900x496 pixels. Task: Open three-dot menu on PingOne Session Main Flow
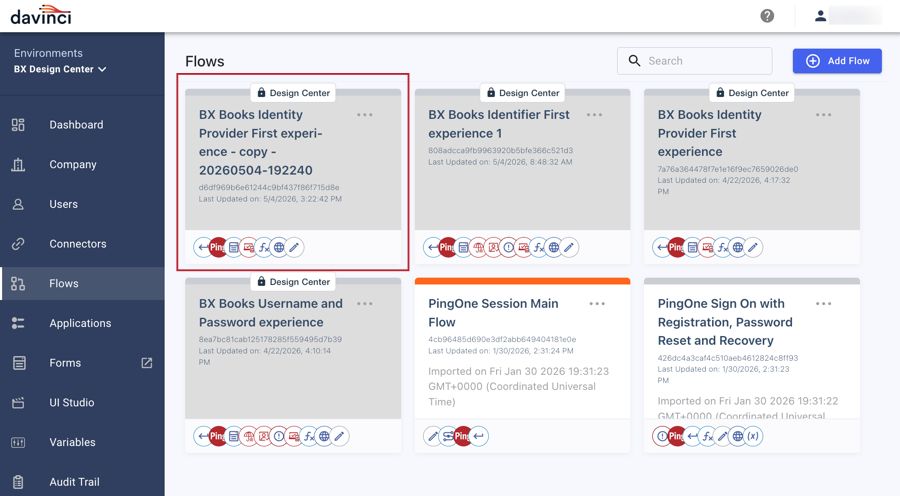click(x=597, y=304)
